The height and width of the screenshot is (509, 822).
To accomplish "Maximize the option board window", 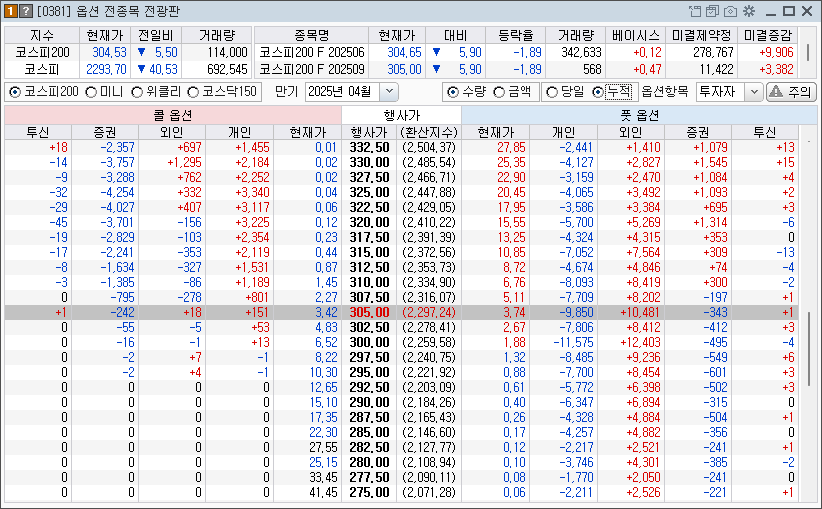I will tap(788, 11).
